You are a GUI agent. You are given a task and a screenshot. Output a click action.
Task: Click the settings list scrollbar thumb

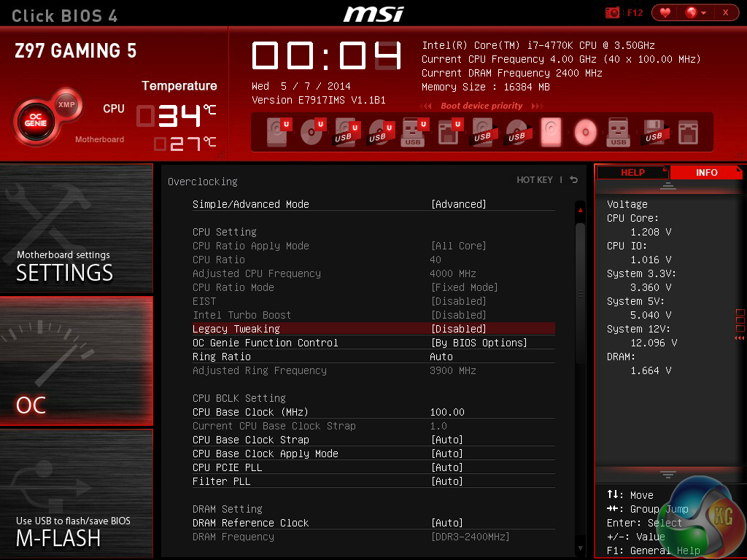tap(580, 293)
